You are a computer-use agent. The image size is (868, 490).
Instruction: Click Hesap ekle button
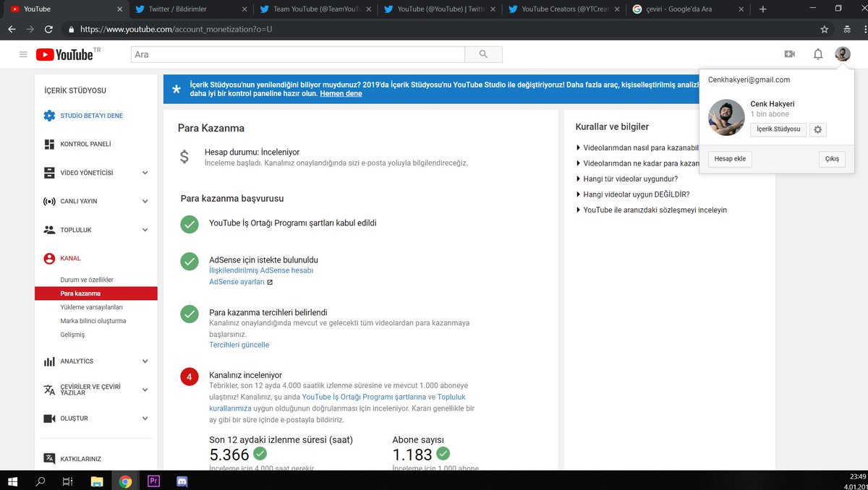(730, 159)
